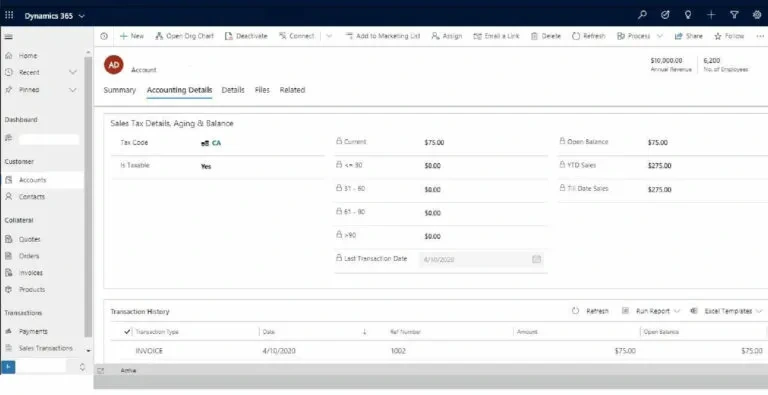The image size is (768, 395).
Task: Click the 1002 ref number cell
Action: [398, 351]
